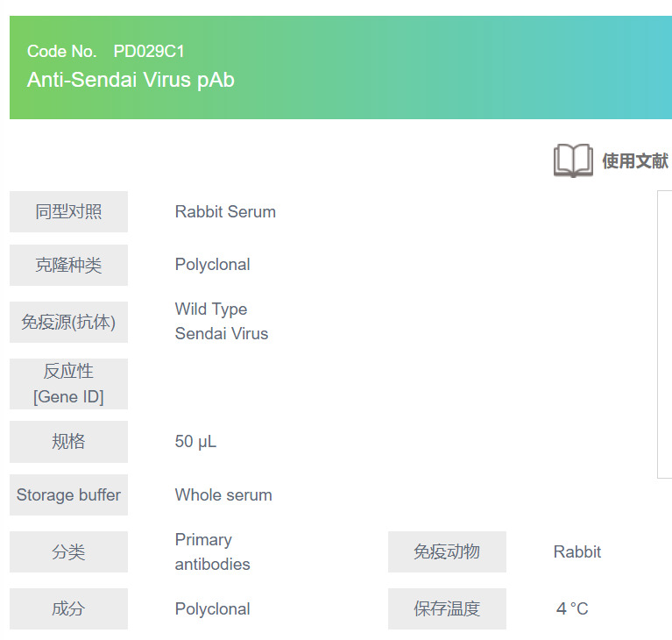Click the Wild Type Sendai Virus text

(x=221, y=321)
